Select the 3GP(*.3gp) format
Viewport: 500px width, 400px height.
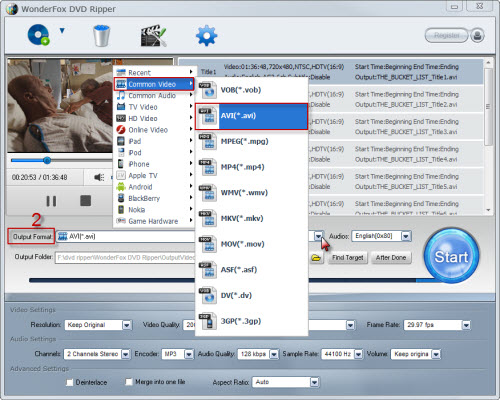[x=251, y=321]
